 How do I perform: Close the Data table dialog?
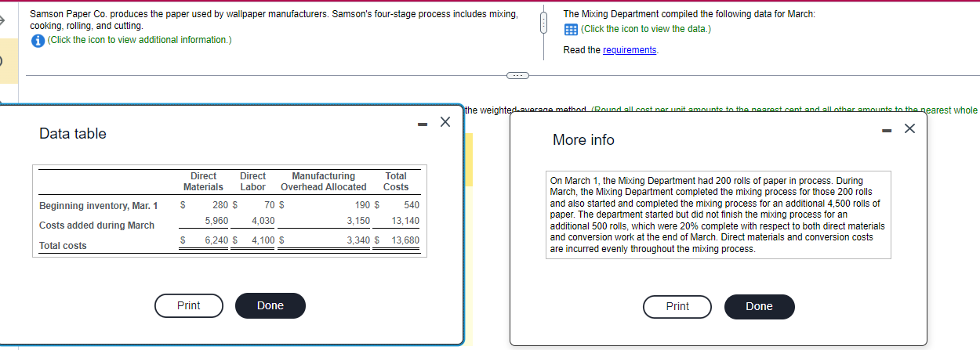[445, 122]
